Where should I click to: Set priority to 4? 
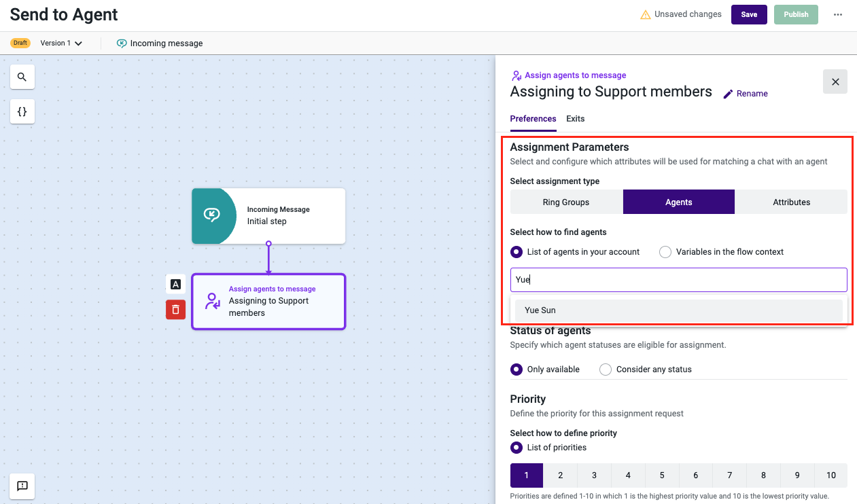click(628, 475)
